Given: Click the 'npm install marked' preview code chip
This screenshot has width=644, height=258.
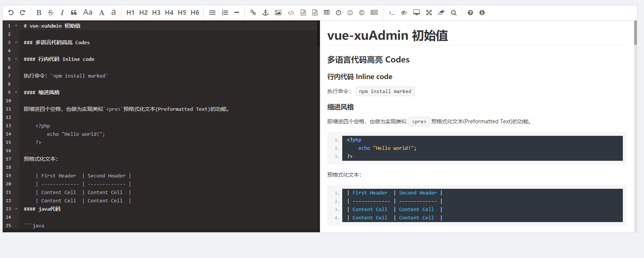Looking at the screenshot, I should click(385, 91).
